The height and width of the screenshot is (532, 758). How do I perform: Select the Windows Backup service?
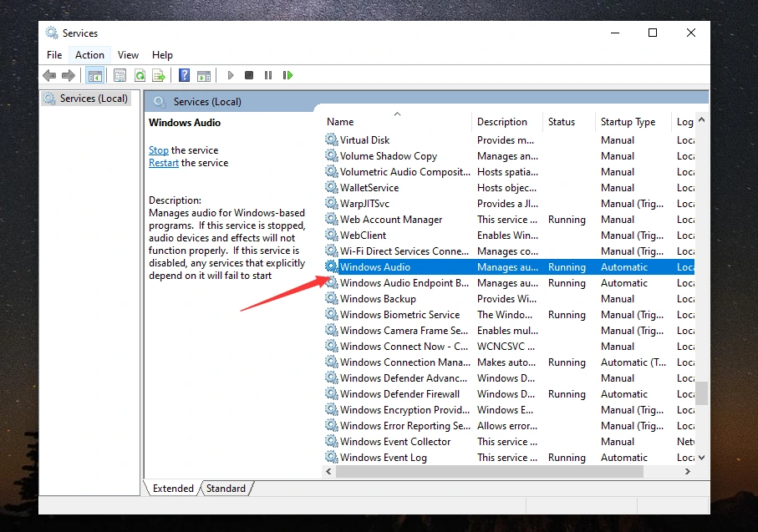tap(509, 299)
